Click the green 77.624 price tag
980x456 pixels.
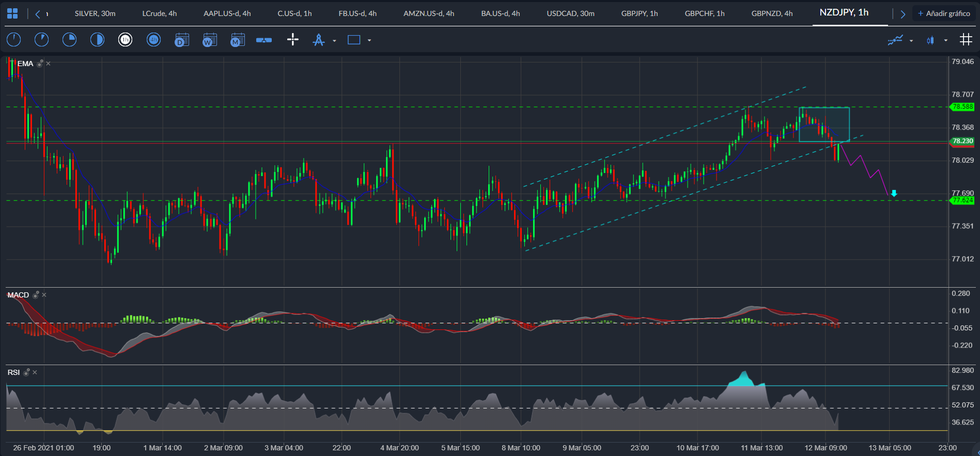[962, 200]
